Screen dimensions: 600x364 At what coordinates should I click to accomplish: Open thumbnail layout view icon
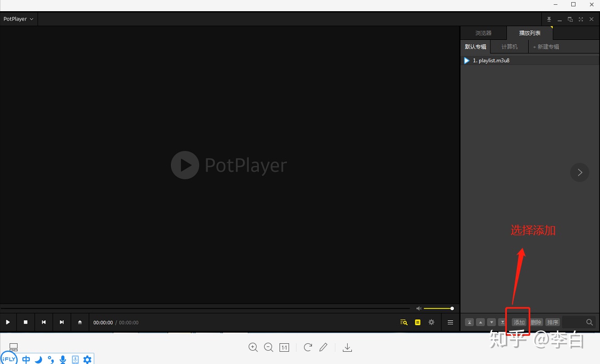[13, 347]
